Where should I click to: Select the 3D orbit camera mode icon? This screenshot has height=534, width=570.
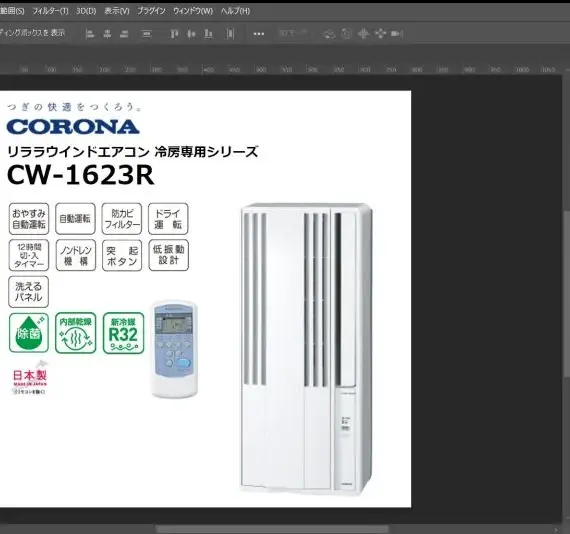point(329,34)
